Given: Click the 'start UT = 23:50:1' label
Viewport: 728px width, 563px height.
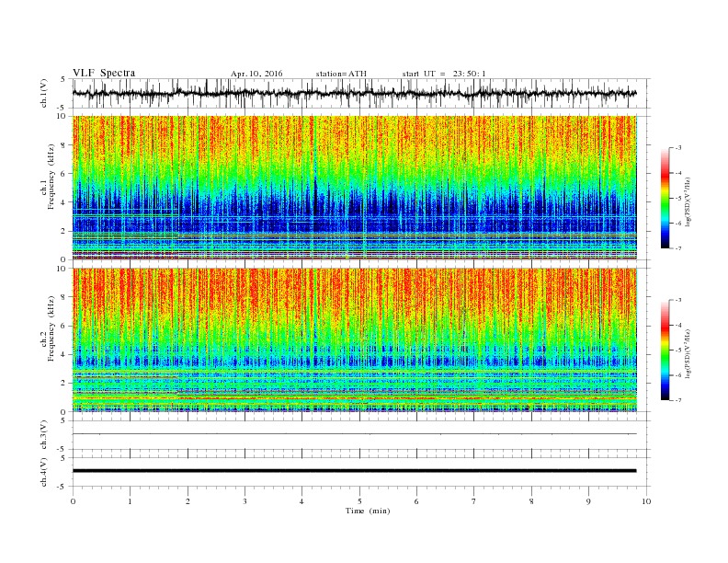Looking at the screenshot, I should 444,74.
